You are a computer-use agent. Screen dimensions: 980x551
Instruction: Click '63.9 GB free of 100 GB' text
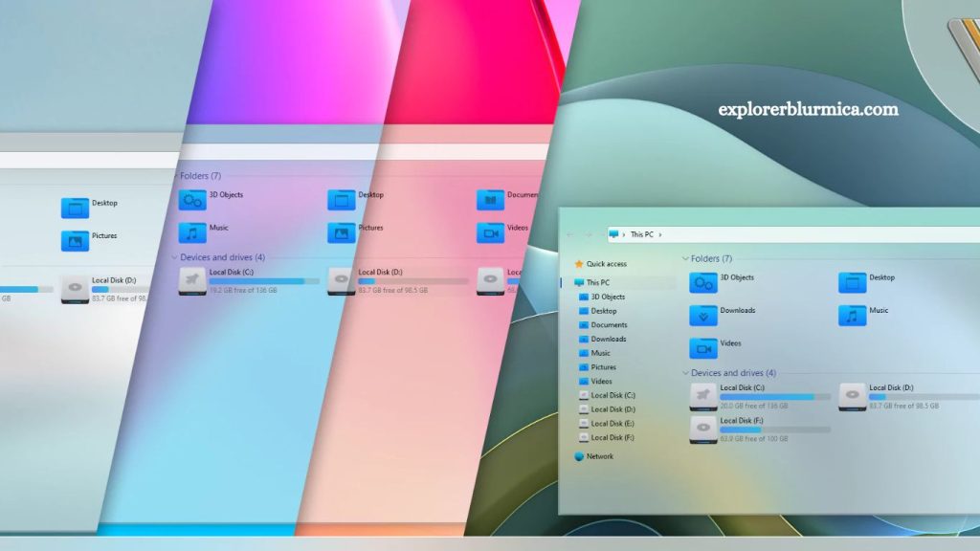pyautogui.click(x=754, y=439)
